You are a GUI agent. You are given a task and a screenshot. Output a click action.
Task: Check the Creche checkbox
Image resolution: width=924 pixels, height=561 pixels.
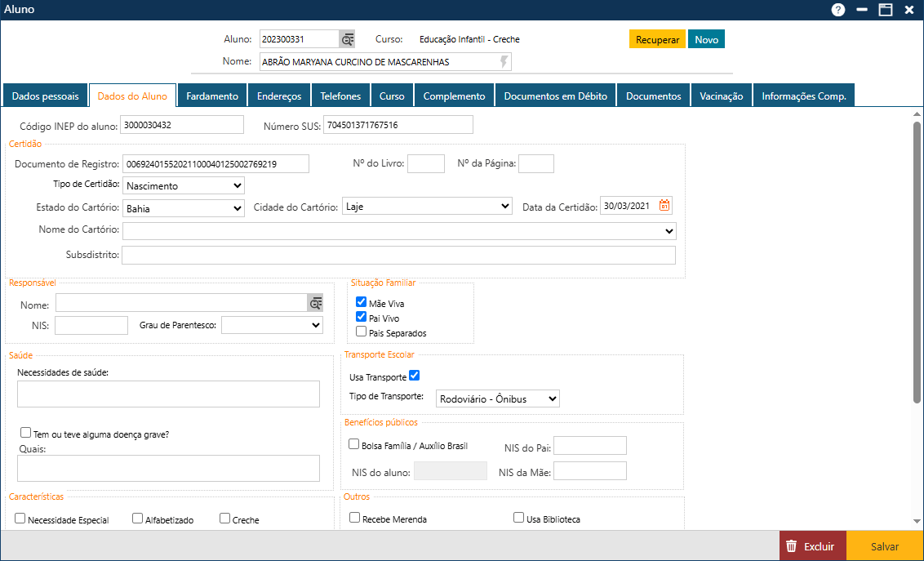click(224, 519)
